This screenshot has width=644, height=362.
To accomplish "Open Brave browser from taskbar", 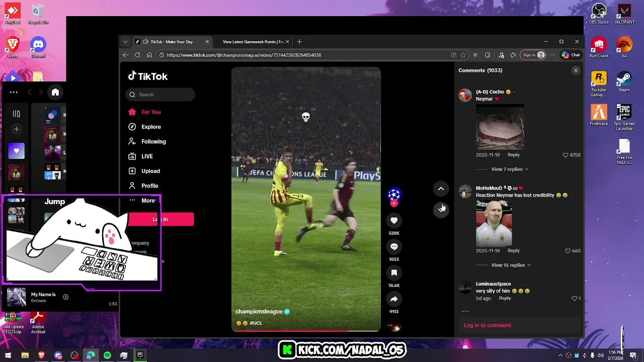I will pyautogui.click(x=41, y=355).
